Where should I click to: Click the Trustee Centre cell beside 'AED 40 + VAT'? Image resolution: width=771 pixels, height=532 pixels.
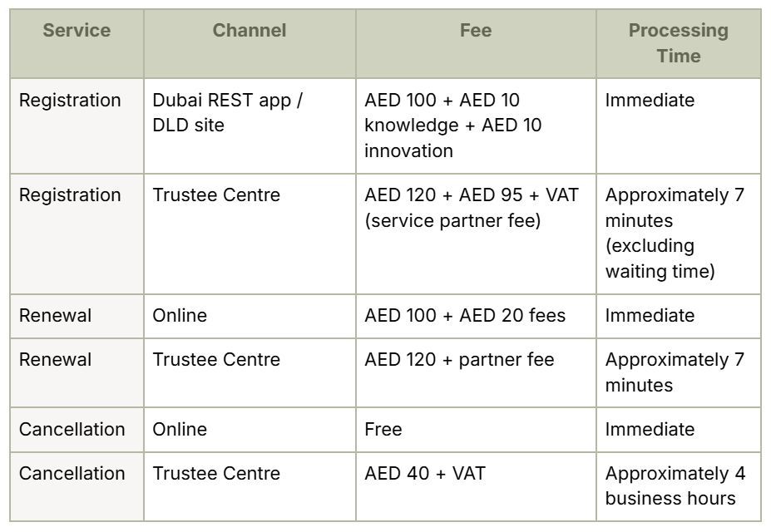click(216, 474)
